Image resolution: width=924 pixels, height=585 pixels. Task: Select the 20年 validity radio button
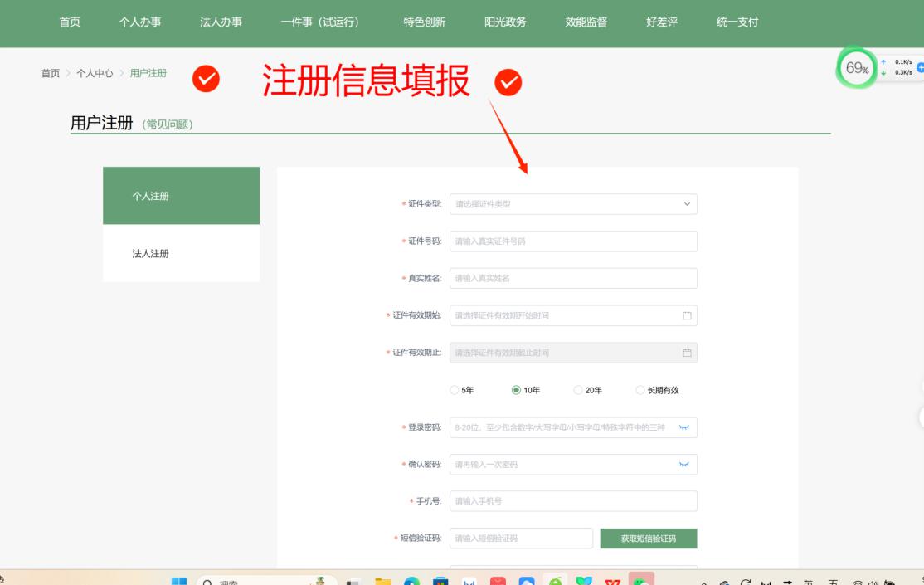[x=578, y=390]
